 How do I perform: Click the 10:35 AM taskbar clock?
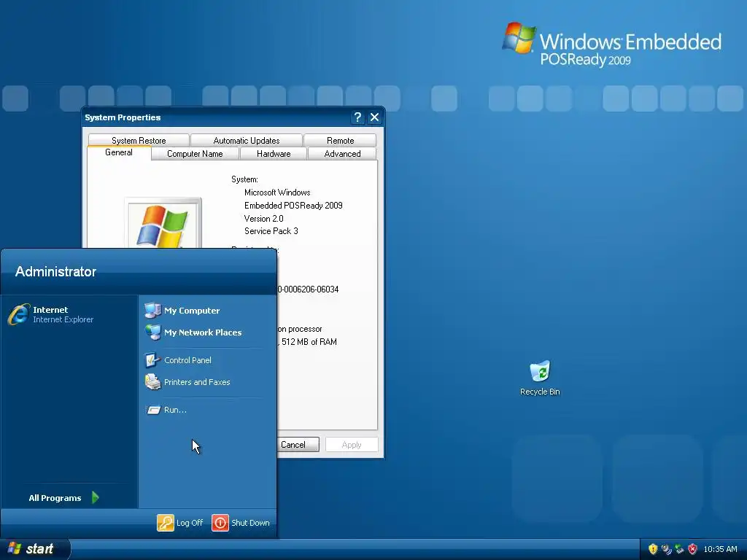(x=720, y=549)
